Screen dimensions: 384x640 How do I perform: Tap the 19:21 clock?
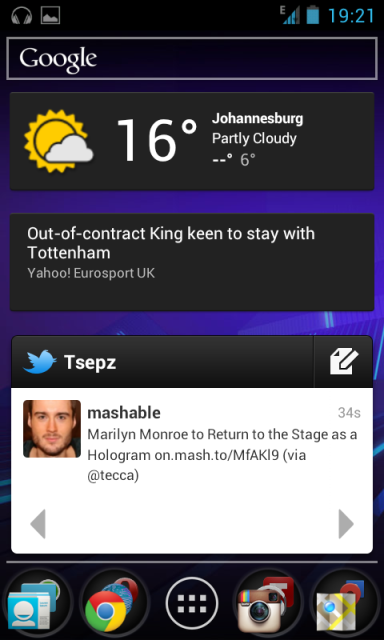coord(351,16)
